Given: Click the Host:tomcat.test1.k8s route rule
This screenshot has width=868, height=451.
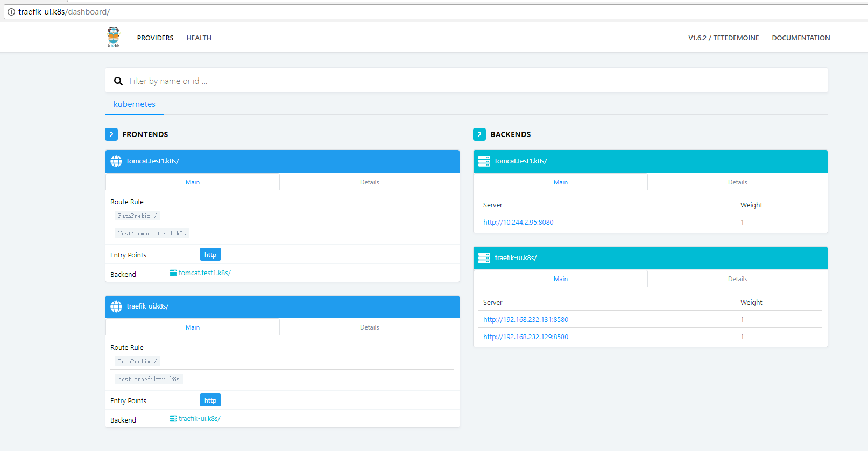Looking at the screenshot, I should coord(152,234).
